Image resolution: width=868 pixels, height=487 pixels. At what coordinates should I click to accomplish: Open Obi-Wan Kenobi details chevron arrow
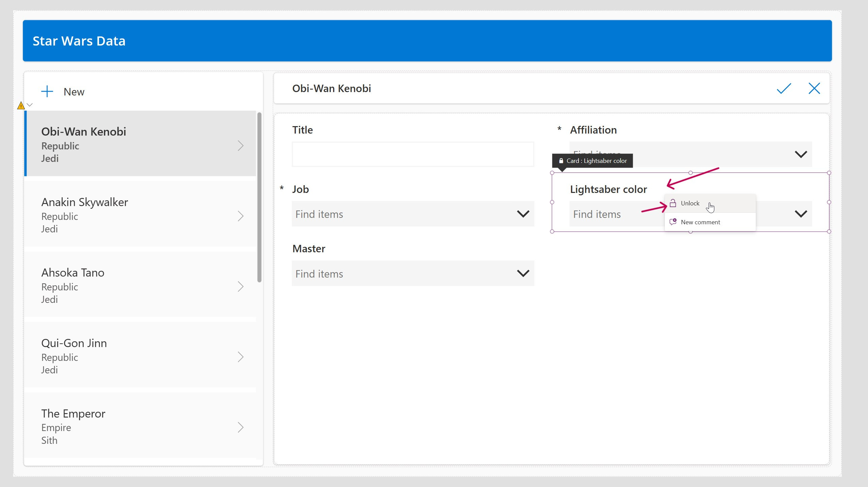click(240, 146)
